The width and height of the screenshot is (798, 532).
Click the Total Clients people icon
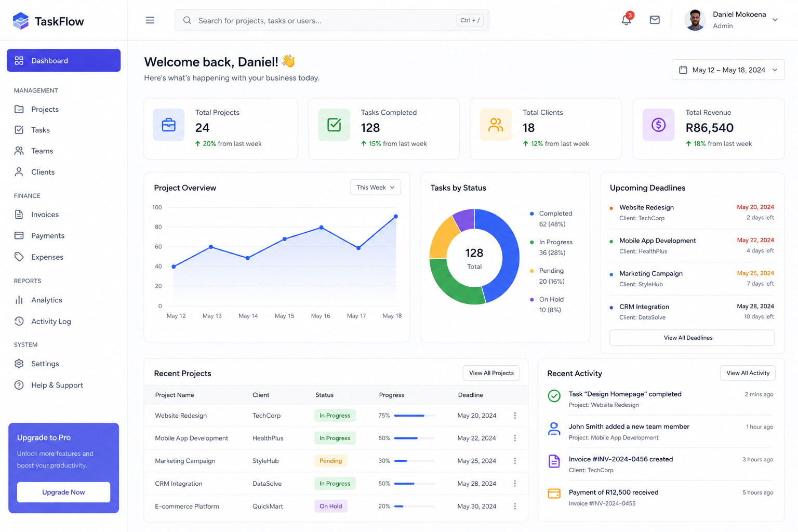(x=496, y=125)
